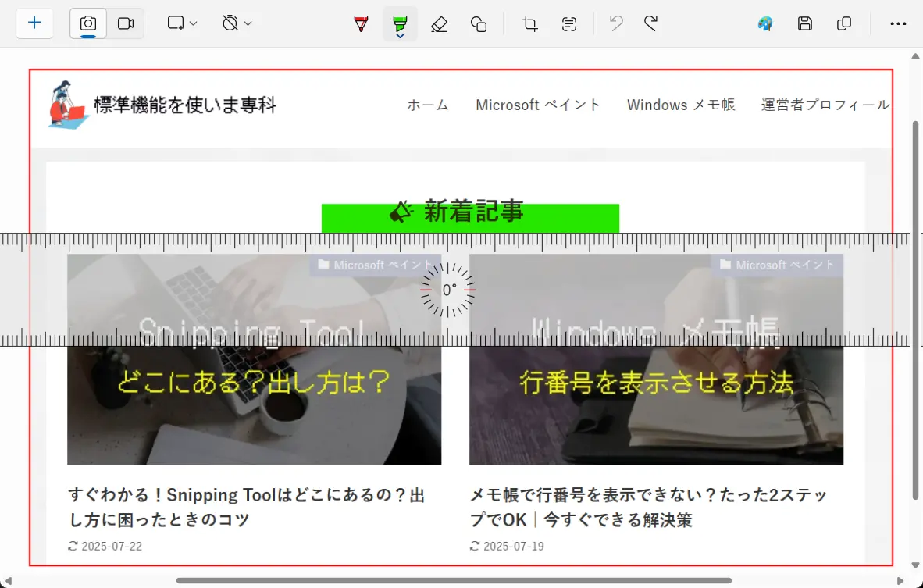Select the green highlighter tool

tap(400, 23)
